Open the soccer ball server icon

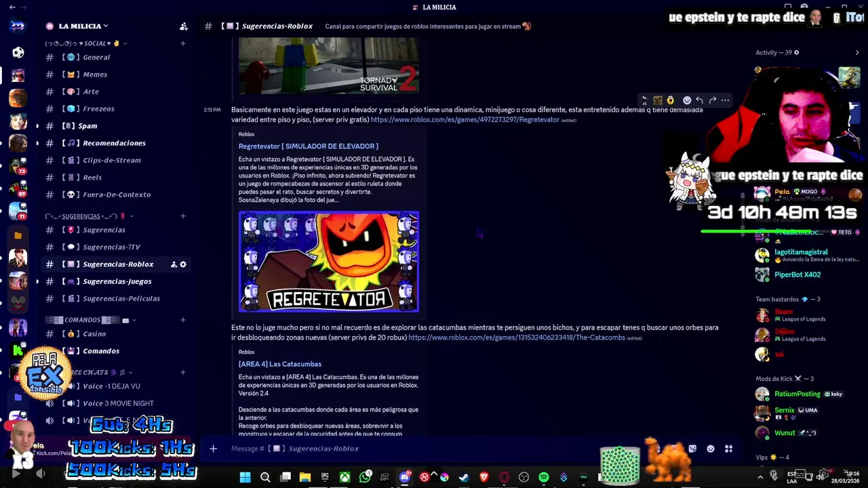click(x=18, y=53)
